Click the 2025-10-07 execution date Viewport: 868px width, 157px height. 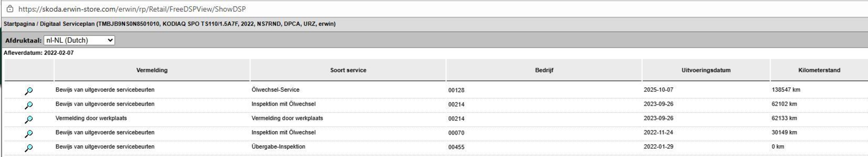(658, 90)
